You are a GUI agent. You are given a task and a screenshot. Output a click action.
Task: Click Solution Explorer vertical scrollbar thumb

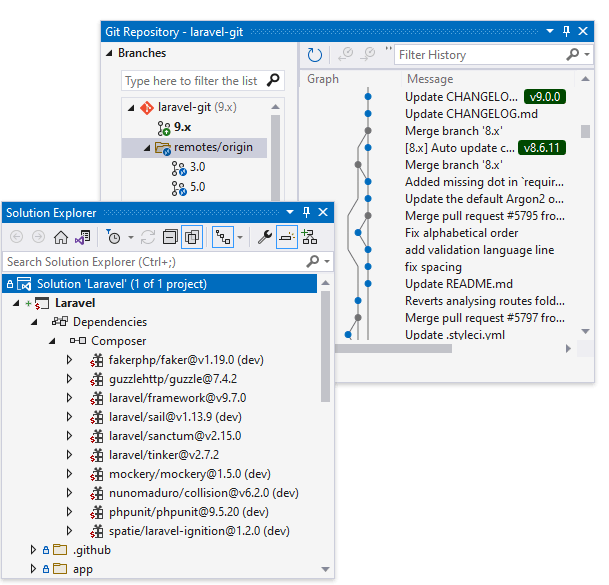(325, 346)
